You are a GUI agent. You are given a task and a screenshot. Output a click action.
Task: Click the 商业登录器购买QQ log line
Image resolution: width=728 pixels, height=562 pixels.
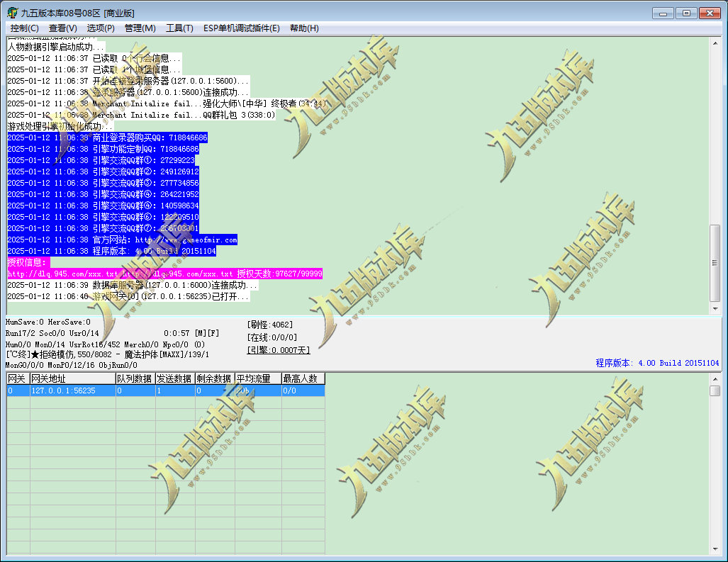pyautogui.click(x=108, y=137)
